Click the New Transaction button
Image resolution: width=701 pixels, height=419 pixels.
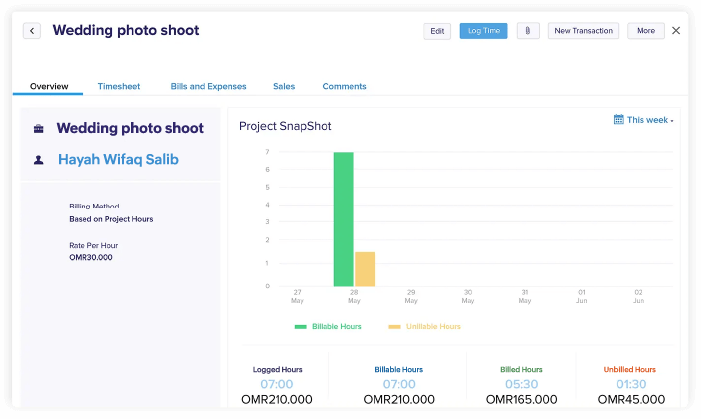pos(583,31)
